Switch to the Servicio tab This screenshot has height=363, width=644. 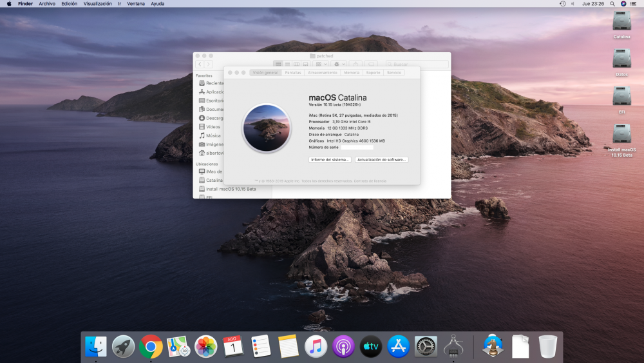click(394, 73)
